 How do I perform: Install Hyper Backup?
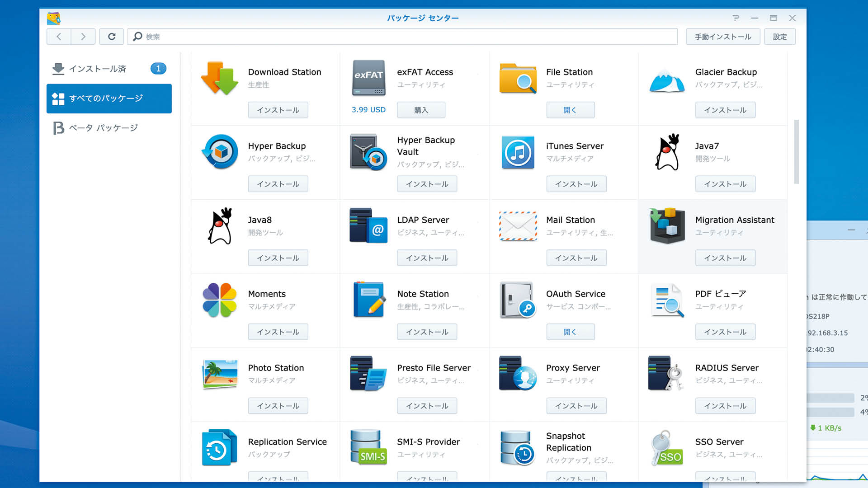tap(278, 184)
